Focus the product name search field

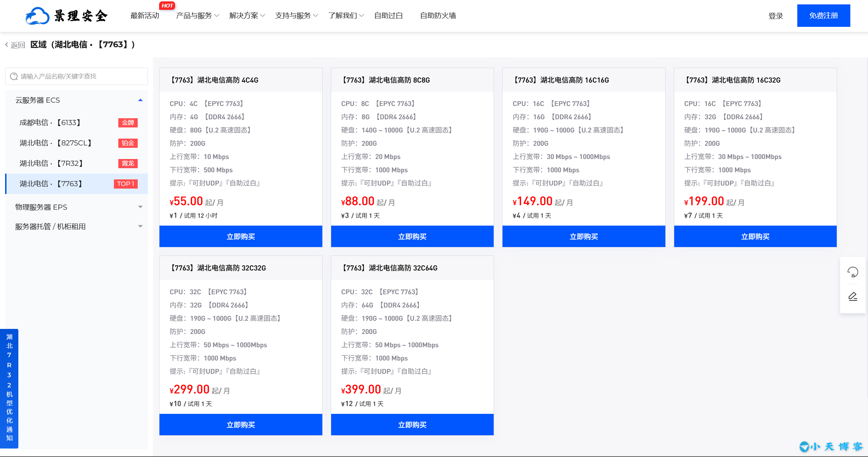point(76,76)
